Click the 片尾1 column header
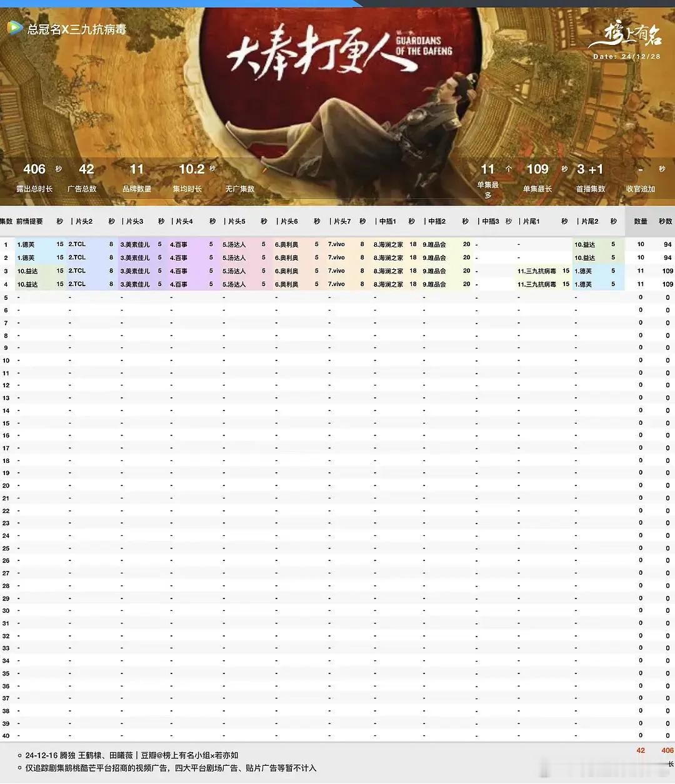The image size is (675, 784). click(x=531, y=221)
